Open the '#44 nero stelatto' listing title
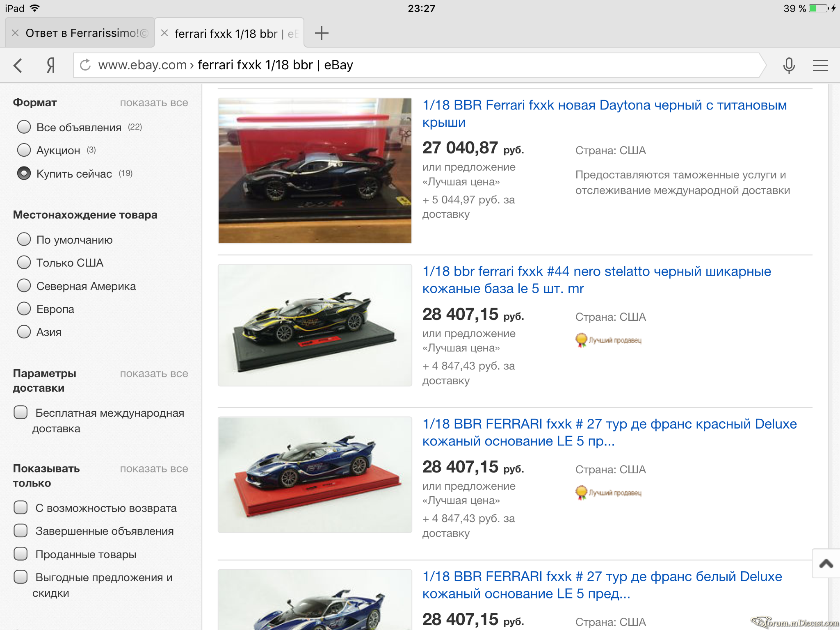Viewport: 840px width, 630px height. pyautogui.click(x=597, y=280)
